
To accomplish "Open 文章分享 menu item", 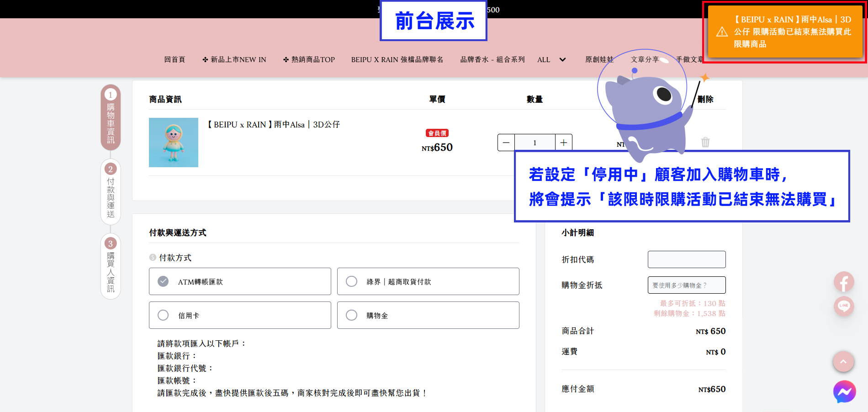I will 645,60.
